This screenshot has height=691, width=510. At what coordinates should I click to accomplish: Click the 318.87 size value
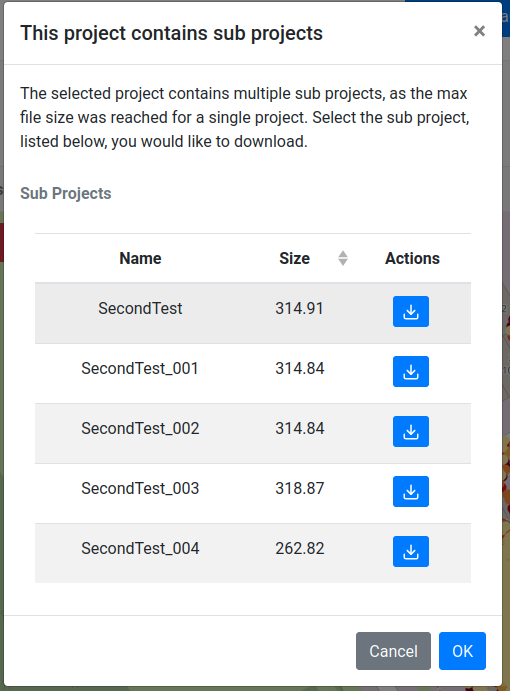click(x=300, y=488)
